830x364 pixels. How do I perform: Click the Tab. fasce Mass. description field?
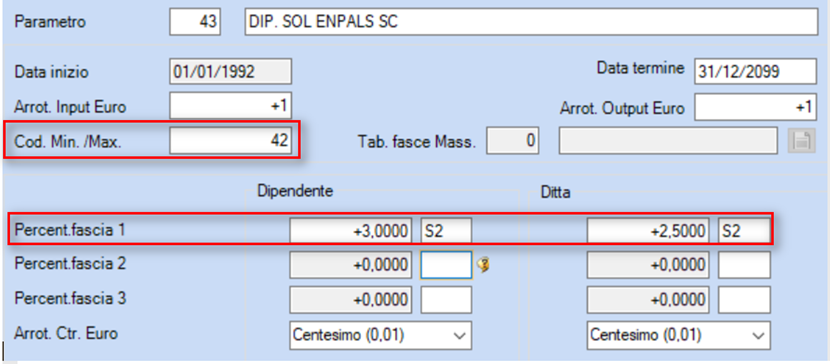(x=668, y=140)
